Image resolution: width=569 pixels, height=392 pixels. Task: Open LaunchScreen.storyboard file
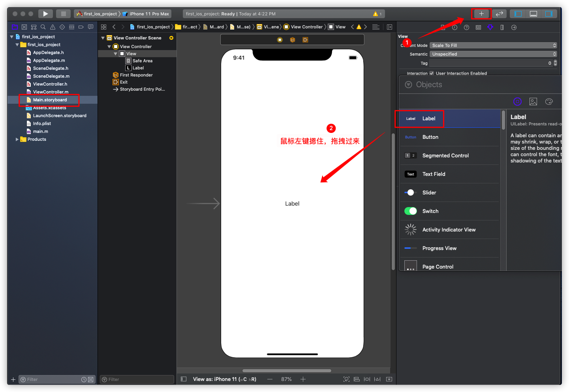[x=60, y=116]
